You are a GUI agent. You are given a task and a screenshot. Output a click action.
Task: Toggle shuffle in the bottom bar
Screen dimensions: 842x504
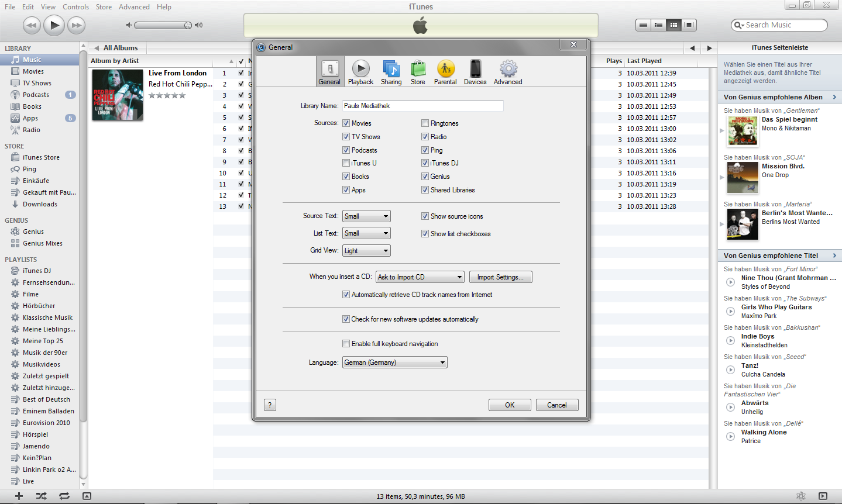coord(41,496)
